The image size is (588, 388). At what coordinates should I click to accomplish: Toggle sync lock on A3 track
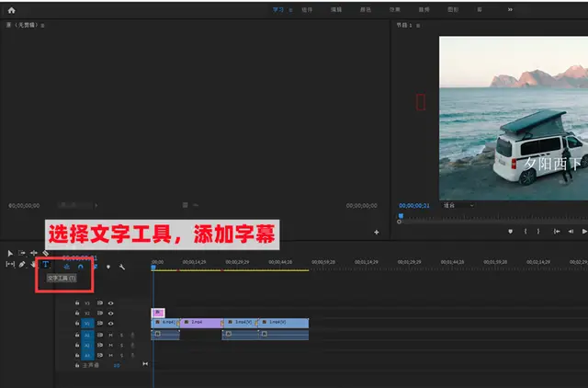[100, 355]
